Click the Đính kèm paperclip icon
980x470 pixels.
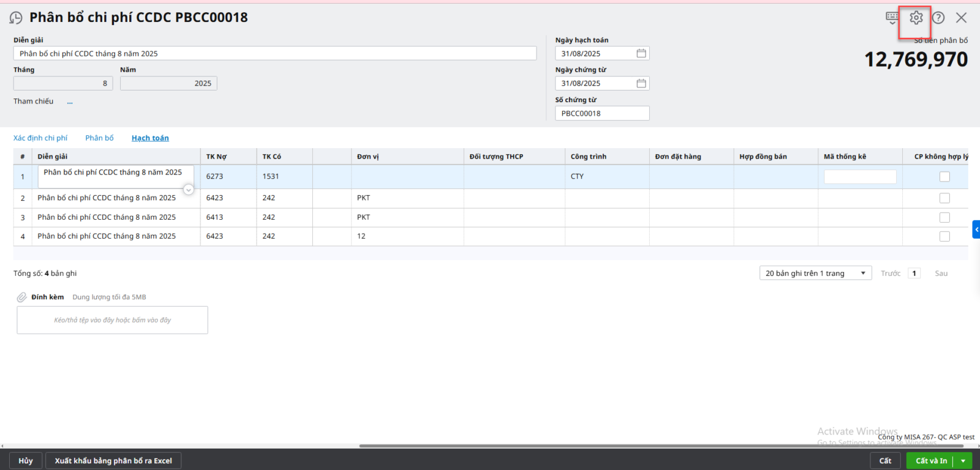tap(21, 297)
